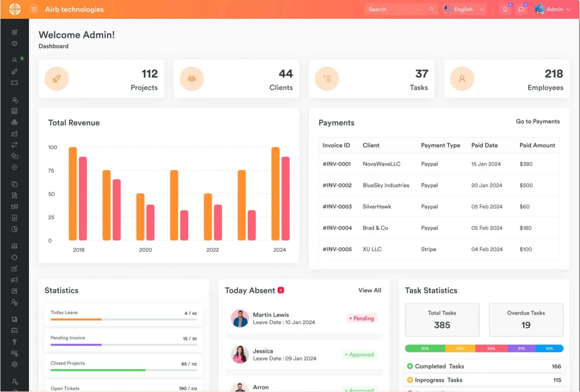Click the Today Absent count badge
Image resolution: width=580 pixels, height=392 pixels.
[x=281, y=290]
